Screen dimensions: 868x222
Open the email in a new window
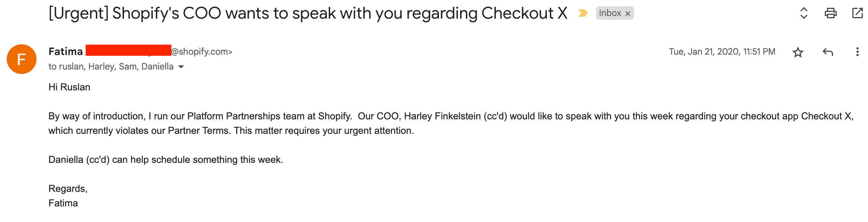pyautogui.click(x=857, y=13)
